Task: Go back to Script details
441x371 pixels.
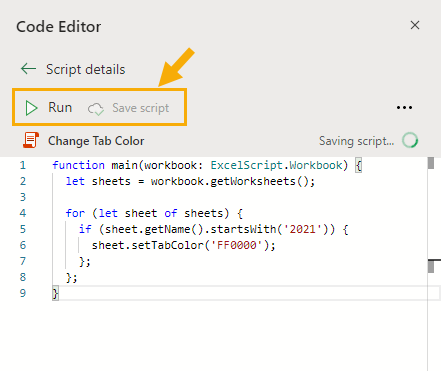Action: [x=85, y=69]
